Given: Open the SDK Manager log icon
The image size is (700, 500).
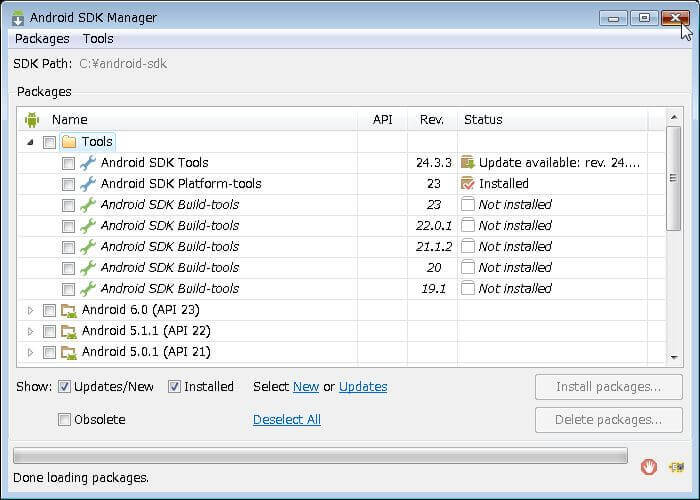Looking at the screenshot, I should pyautogui.click(x=677, y=466).
